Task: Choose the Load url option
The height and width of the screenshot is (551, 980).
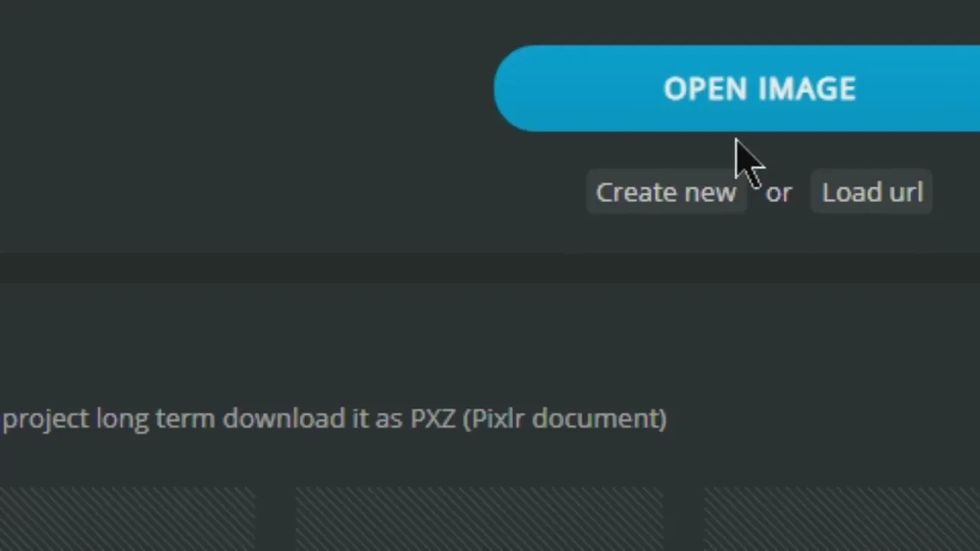Action: 872,192
